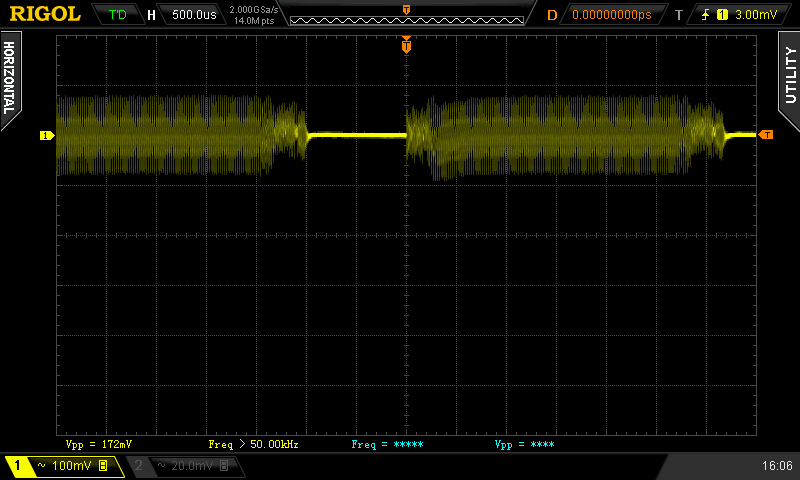The image size is (800, 480).
Task: Open the 0.00000000ps delay value
Action: (612, 15)
